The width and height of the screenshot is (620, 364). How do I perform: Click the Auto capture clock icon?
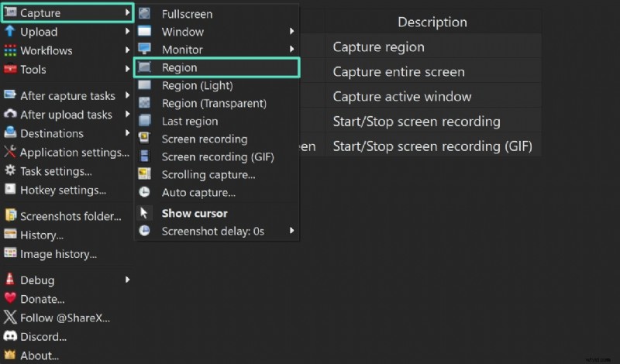pyautogui.click(x=145, y=192)
